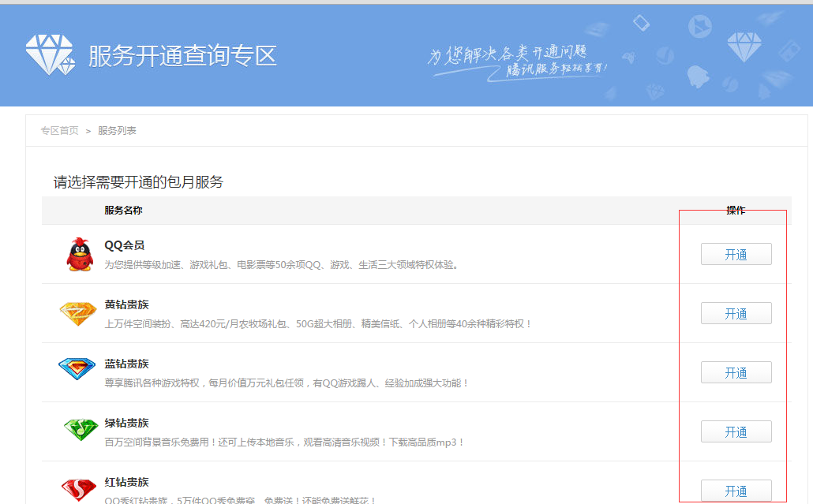Activate 绿钻贵族 via the 开通 button
This screenshot has height=504, width=813.
(x=736, y=431)
